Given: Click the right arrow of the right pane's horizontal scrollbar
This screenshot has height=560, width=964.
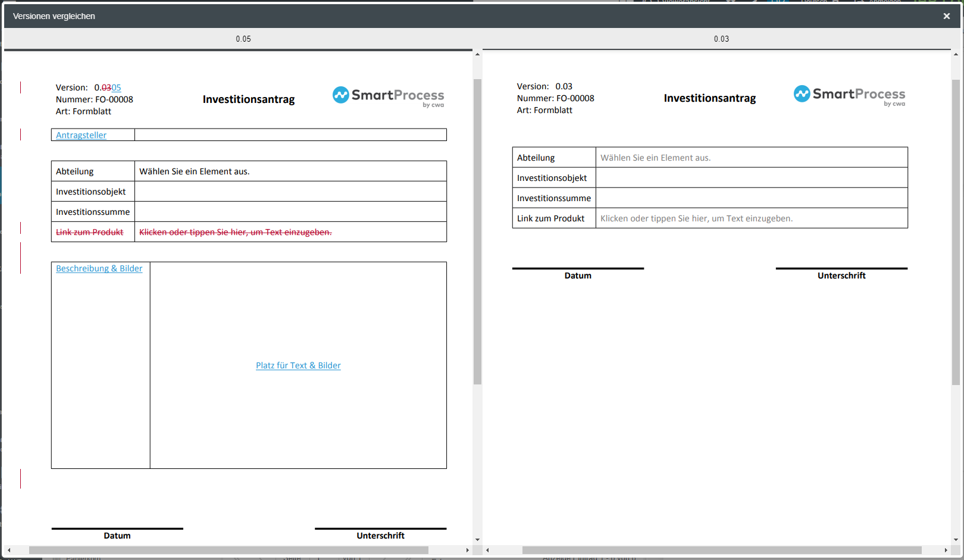Looking at the screenshot, I should point(946,550).
